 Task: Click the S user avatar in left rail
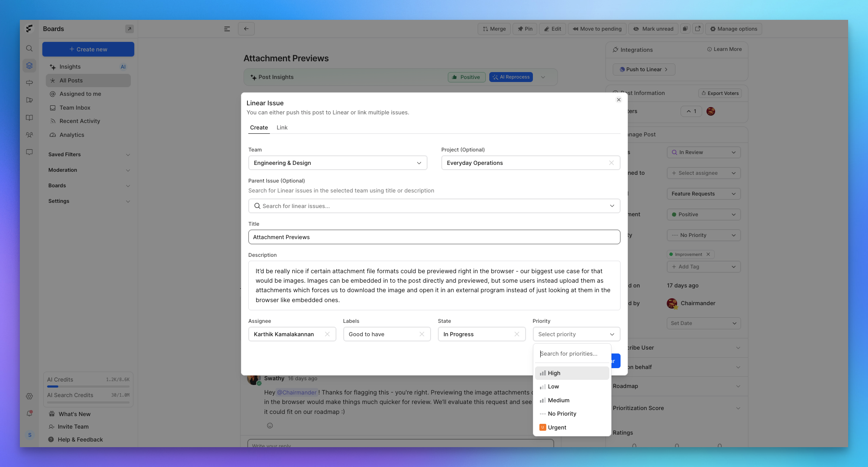[x=29, y=435]
